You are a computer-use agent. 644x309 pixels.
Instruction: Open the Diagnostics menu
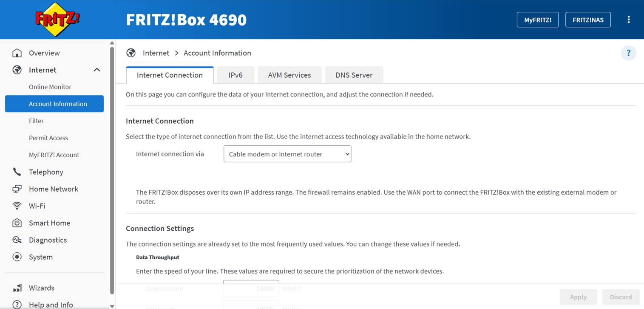click(48, 240)
